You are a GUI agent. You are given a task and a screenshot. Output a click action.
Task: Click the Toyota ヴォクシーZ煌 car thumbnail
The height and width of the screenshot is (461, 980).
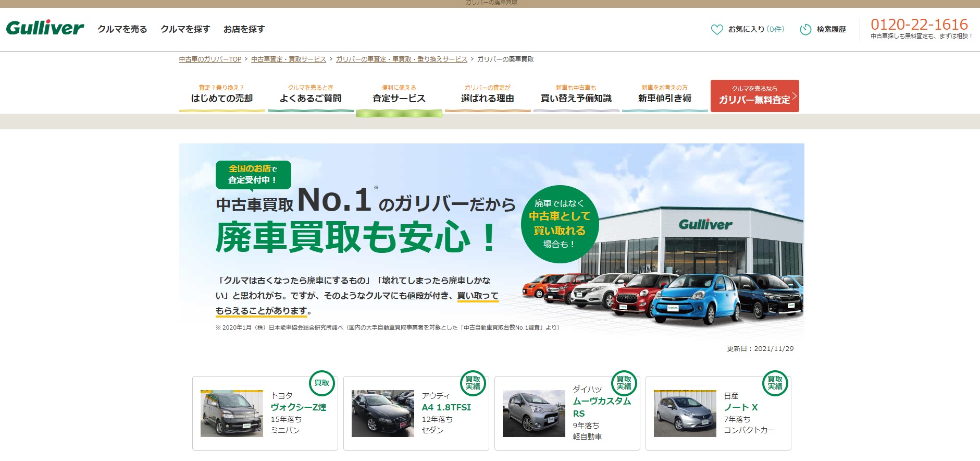[231, 413]
